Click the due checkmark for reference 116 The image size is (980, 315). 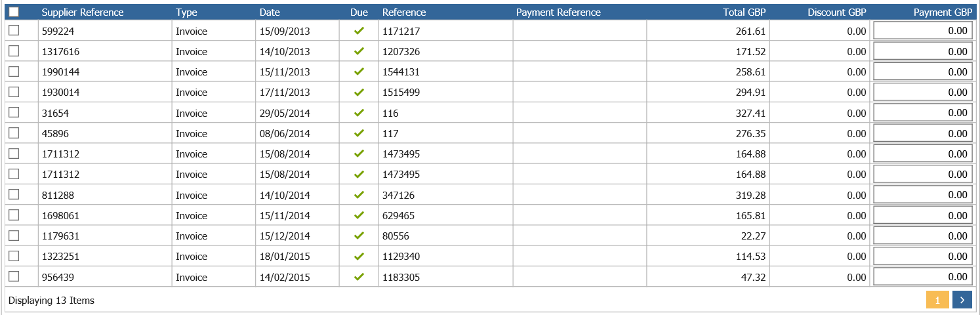(359, 113)
